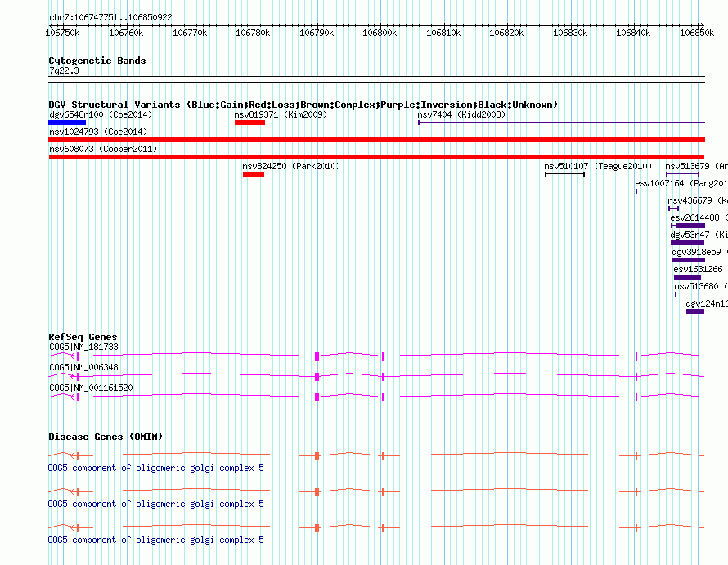Select the nsv513679 variant line

[x=682, y=174]
